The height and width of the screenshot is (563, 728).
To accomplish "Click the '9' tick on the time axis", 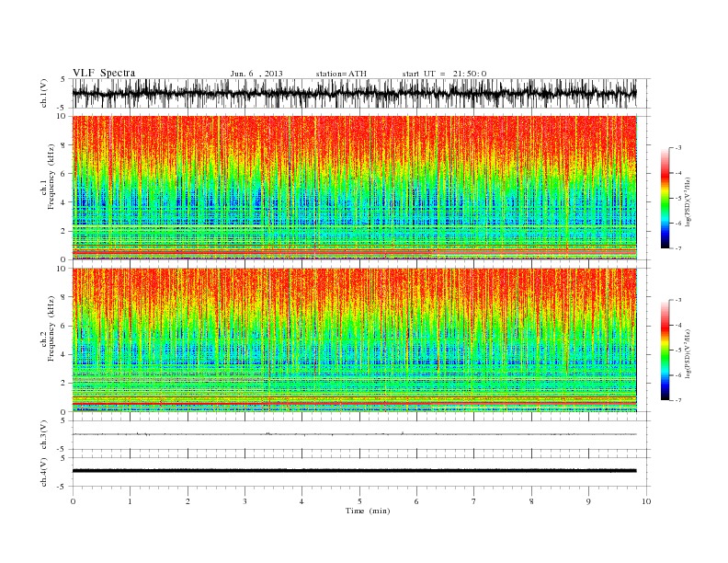I will [588, 501].
